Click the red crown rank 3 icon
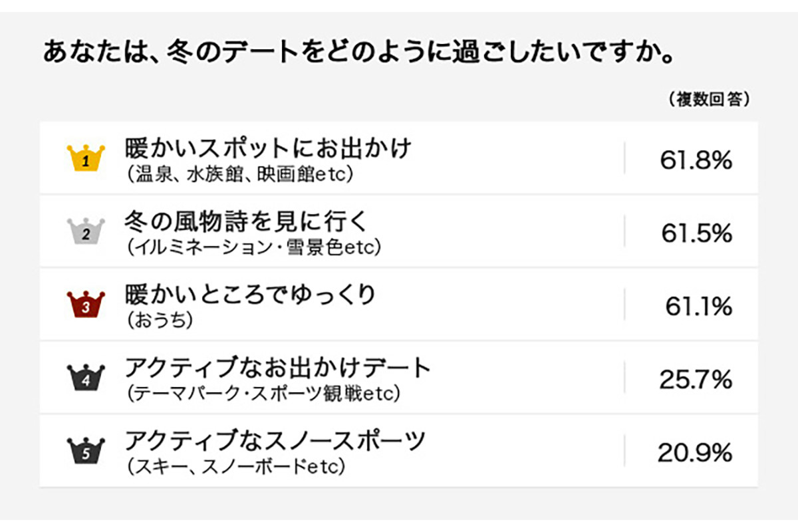The width and height of the screenshot is (798, 532). (87, 304)
